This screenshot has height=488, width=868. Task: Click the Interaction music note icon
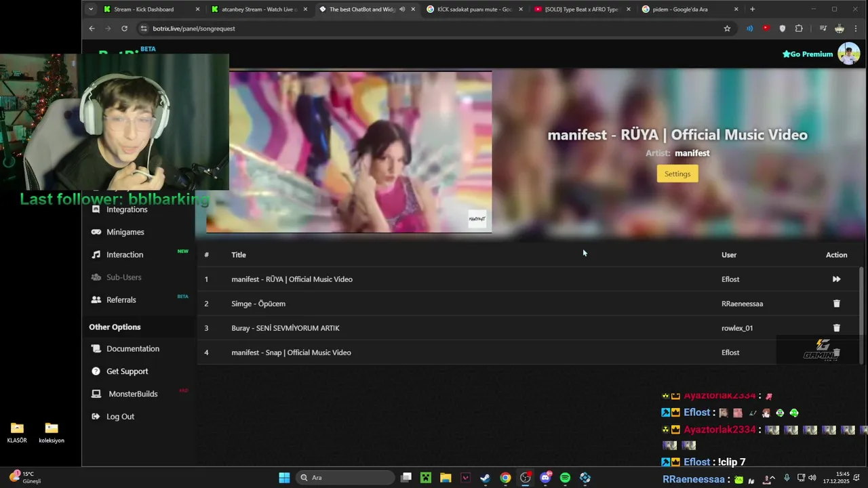[x=96, y=255]
